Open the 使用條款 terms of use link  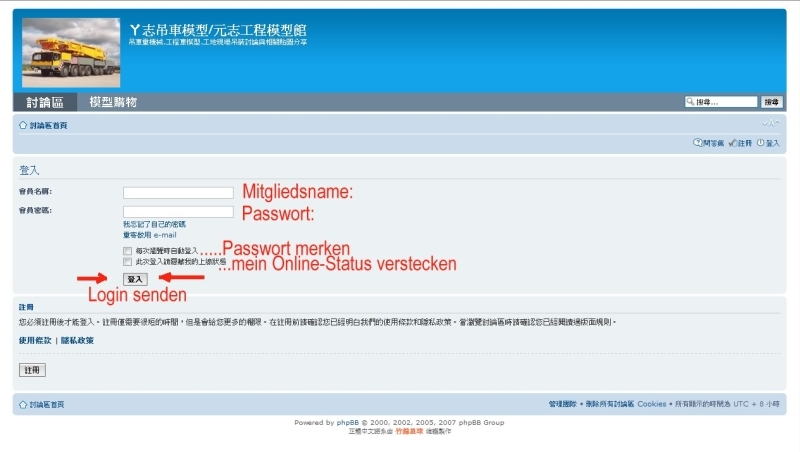[35, 340]
